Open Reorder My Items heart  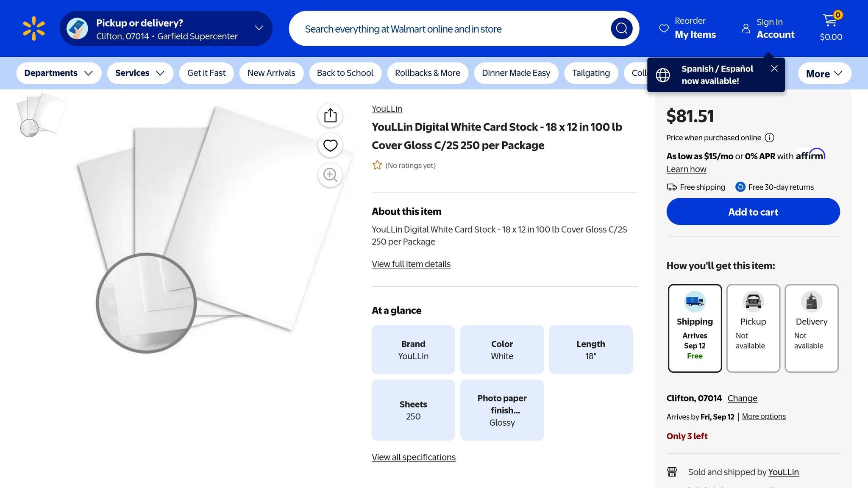click(664, 28)
